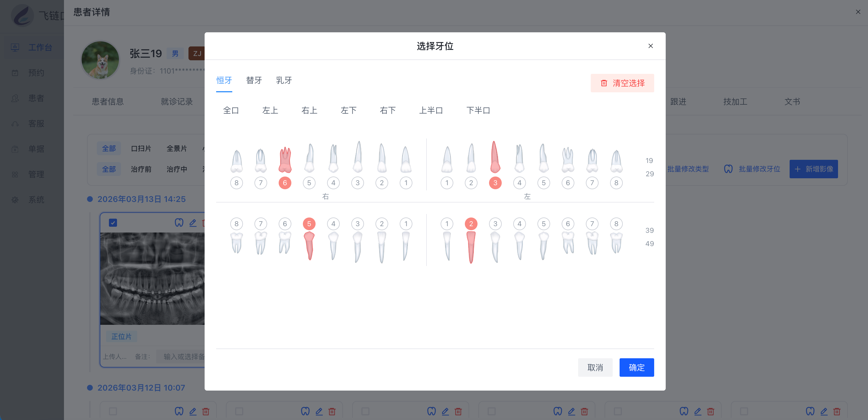Close the 选择牙位 dialog
868x420 pixels.
(x=650, y=46)
